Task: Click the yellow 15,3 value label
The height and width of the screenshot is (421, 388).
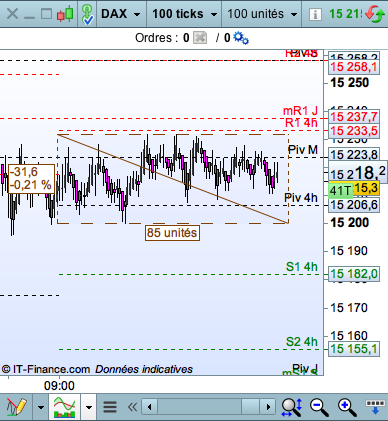Action: click(x=366, y=188)
